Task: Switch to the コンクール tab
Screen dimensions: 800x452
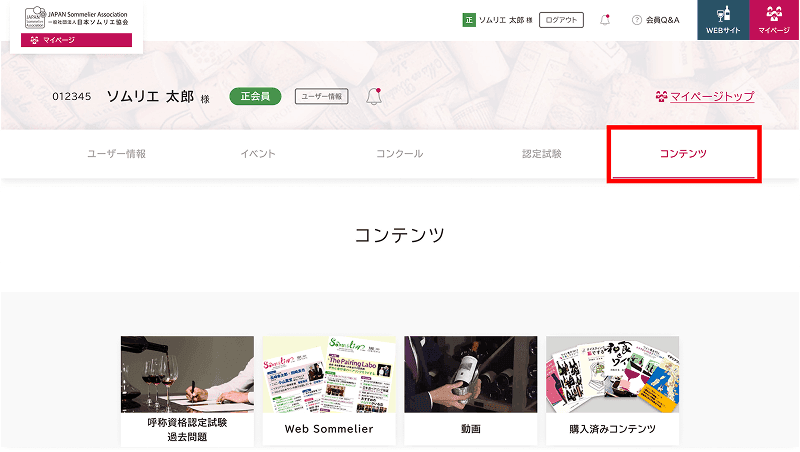Action: click(399, 154)
